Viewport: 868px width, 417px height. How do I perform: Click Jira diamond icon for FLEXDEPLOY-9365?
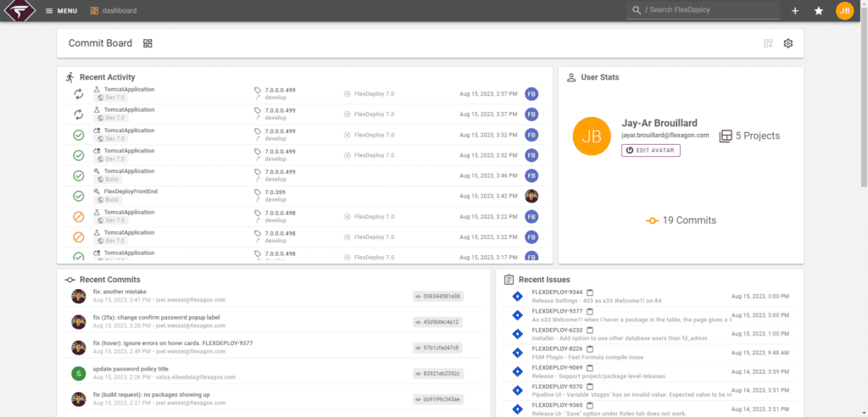(518, 409)
